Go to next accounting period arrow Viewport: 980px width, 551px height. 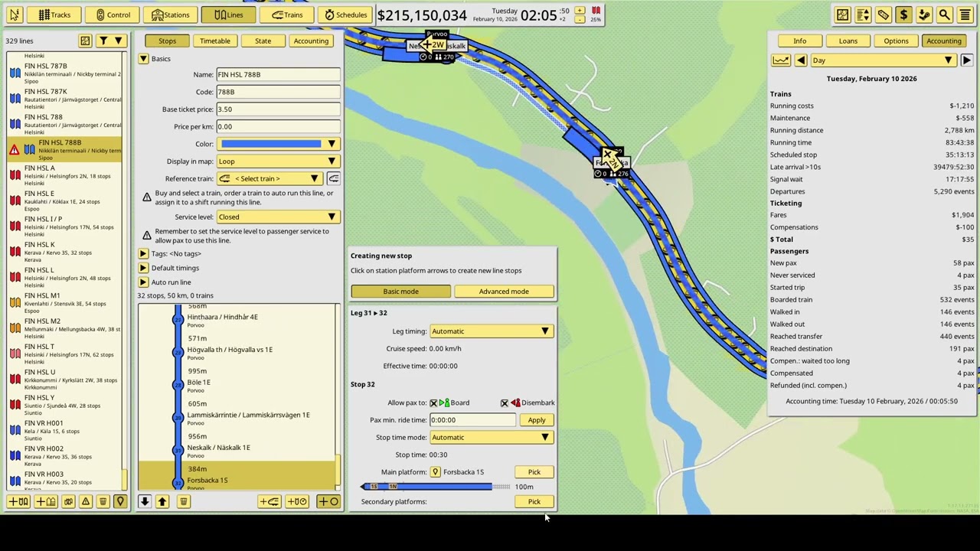(x=967, y=60)
